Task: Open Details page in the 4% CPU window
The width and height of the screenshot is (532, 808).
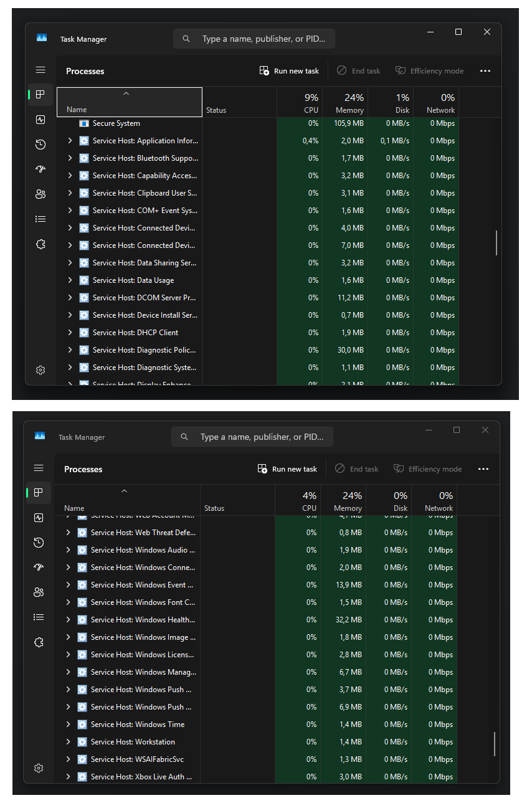Action: tap(39, 617)
